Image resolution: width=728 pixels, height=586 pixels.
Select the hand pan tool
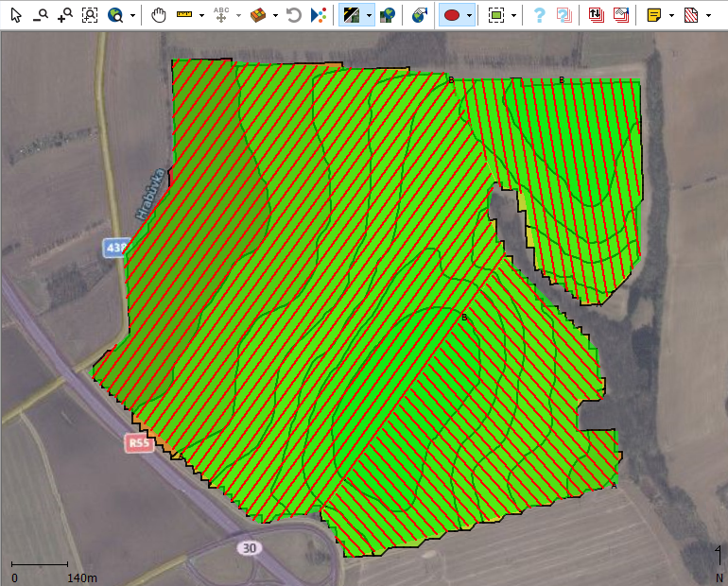158,15
